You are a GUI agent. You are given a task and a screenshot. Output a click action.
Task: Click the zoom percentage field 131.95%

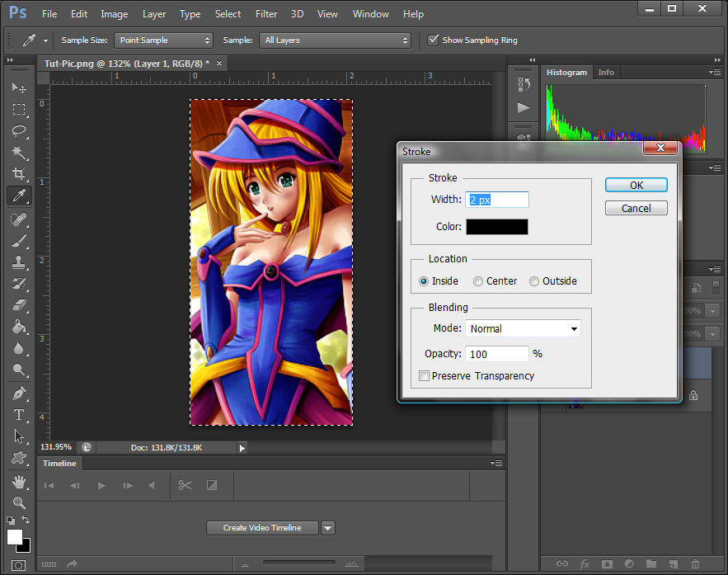tap(56, 447)
